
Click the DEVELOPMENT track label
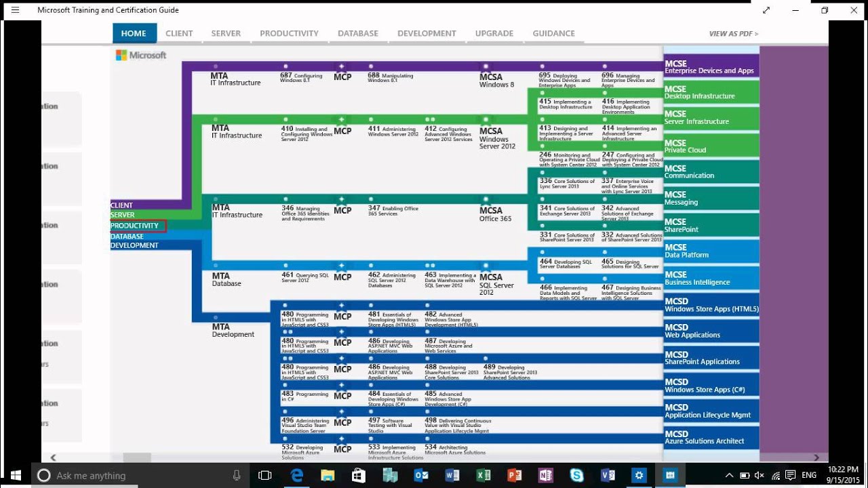[x=134, y=245]
